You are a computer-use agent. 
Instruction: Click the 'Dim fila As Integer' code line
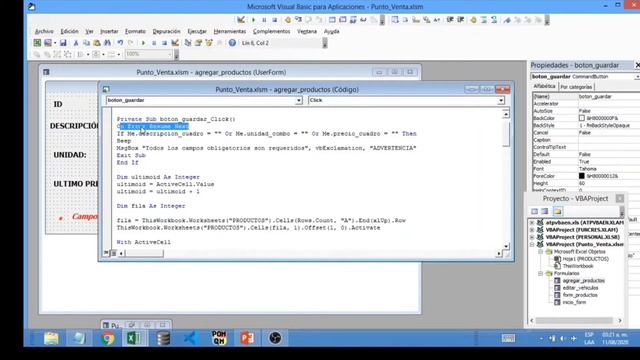[151, 206]
